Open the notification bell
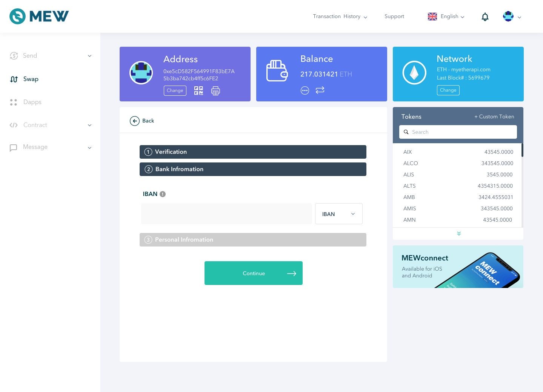Screen dimensions: 543x392 pyautogui.click(x=485, y=16)
